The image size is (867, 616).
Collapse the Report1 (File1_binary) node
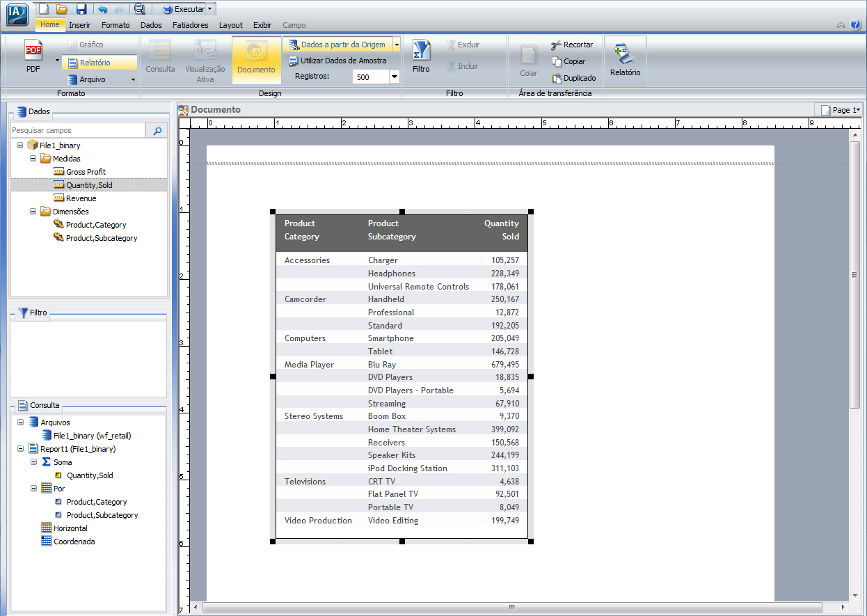click(x=20, y=449)
